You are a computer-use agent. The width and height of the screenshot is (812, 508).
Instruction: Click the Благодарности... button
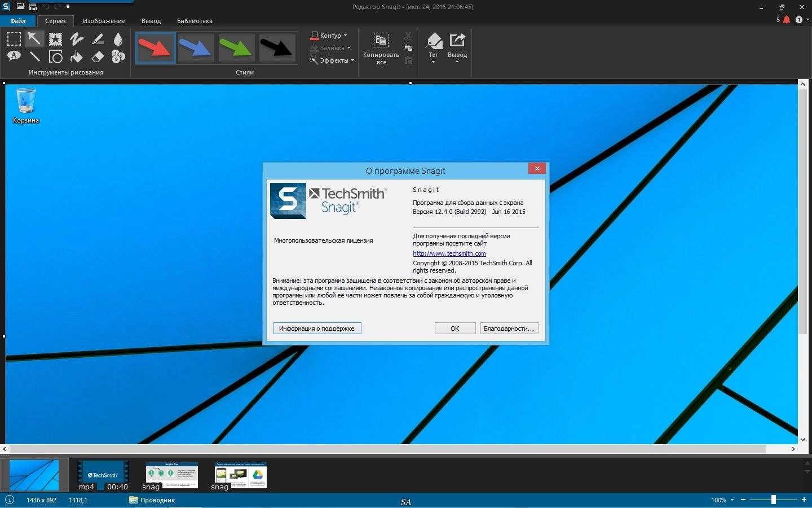pos(509,328)
